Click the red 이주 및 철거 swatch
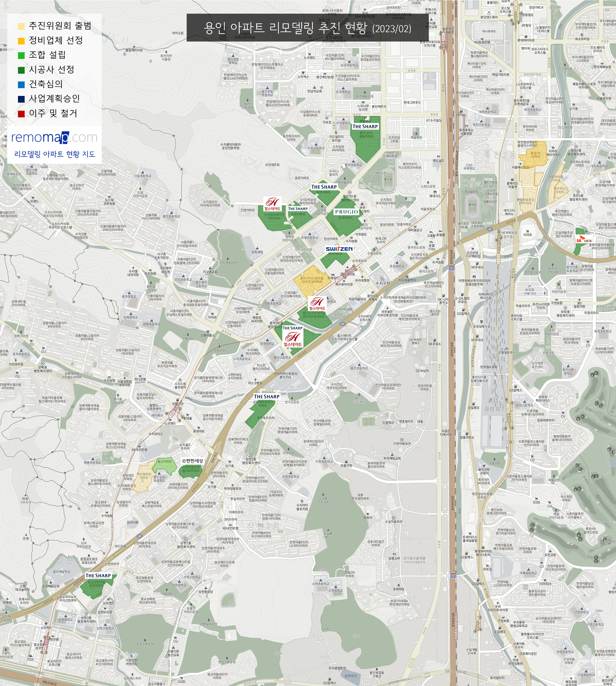Viewport: 616px width, 686px height. [x=21, y=114]
